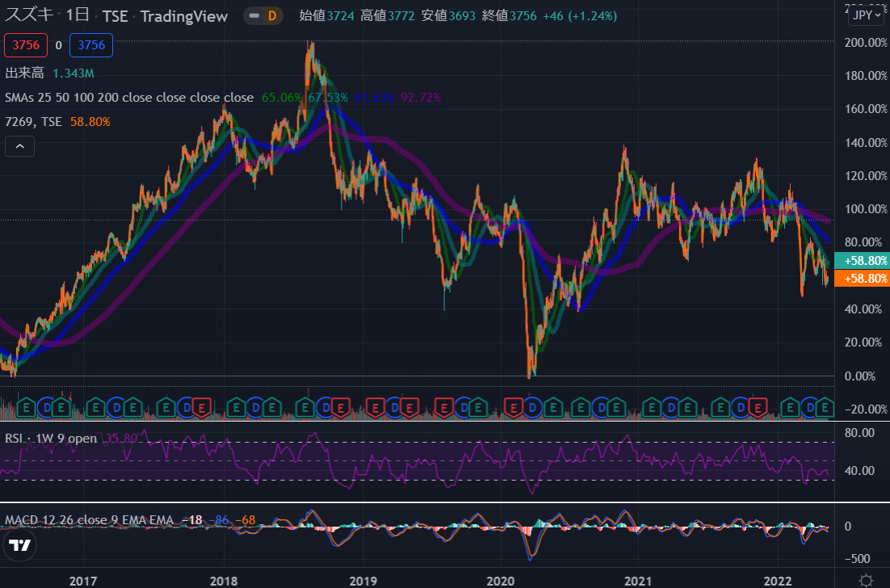890x588 pixels.
Task: Click −20.00% on the price scale
Action: (866, 409)
